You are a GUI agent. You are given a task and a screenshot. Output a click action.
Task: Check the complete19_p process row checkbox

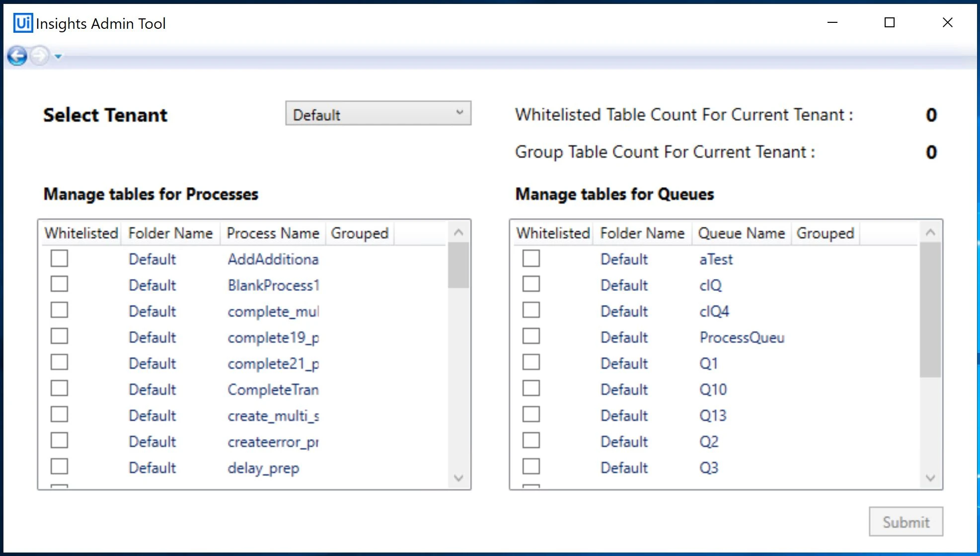pyautogui.click(x=59, y=337)
